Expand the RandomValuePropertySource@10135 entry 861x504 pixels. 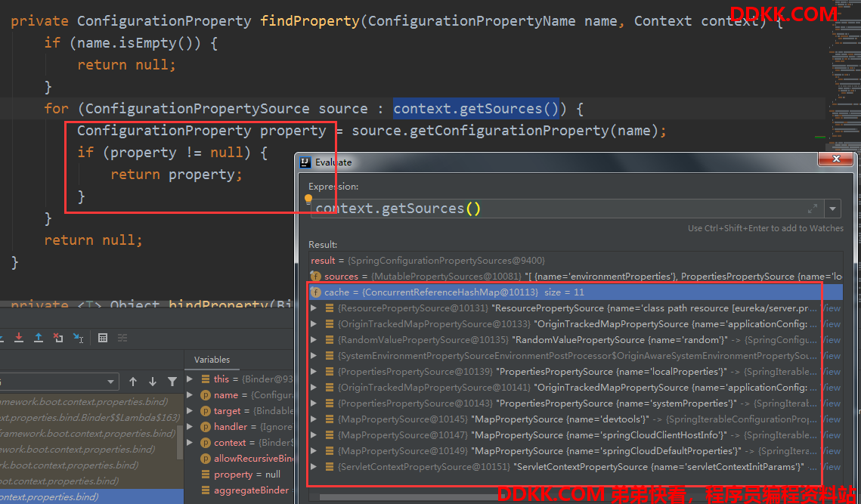[314, 340]
